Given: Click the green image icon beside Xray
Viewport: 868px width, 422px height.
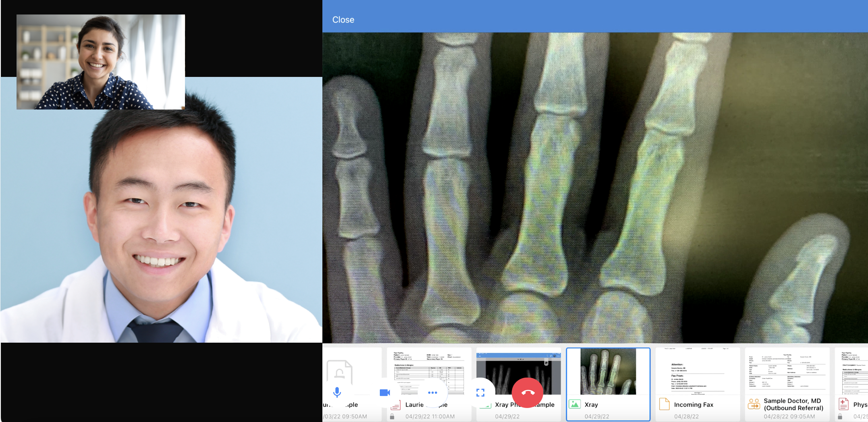Looking at the screenshot, I should click(x=575, y=404).
